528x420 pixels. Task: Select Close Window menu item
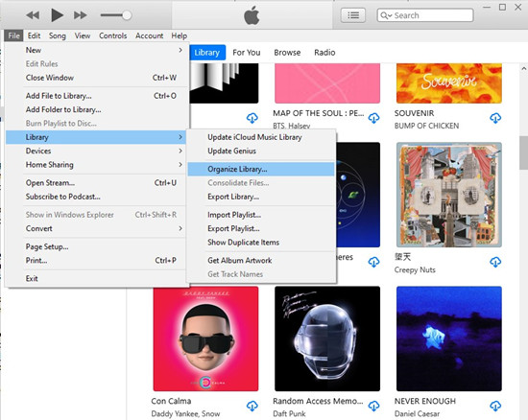click(96, 78)
